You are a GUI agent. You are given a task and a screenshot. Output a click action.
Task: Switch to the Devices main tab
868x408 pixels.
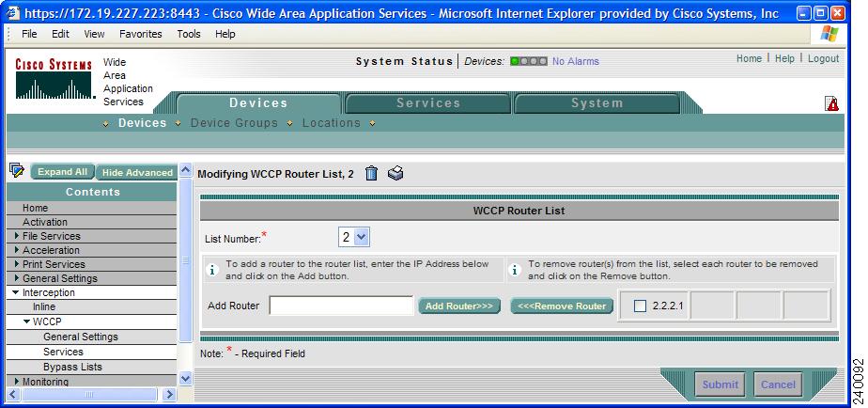click(258, 103)
